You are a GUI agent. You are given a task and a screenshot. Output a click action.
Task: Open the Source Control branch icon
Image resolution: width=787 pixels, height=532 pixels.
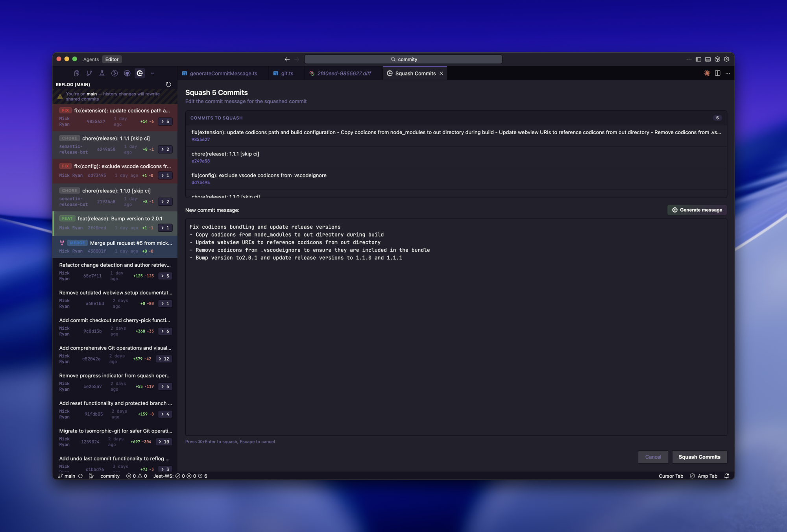(x=89, y=73)
